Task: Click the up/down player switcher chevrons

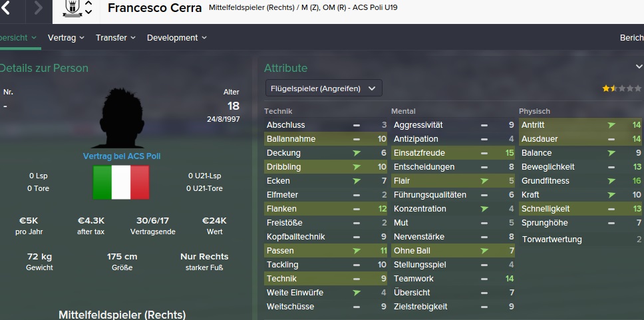Action: [x=88, y=7]
